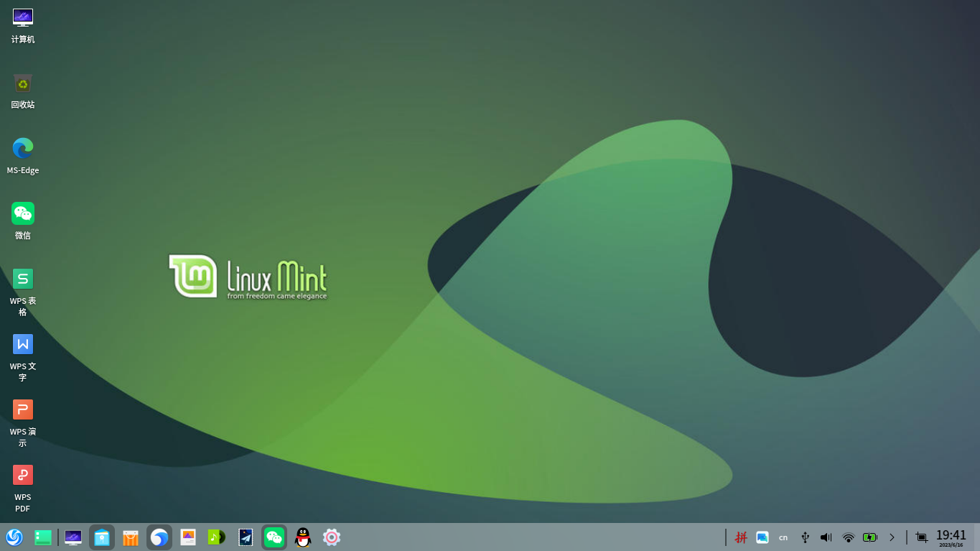Open the image viewer taskbar icon

click(188, 537)
